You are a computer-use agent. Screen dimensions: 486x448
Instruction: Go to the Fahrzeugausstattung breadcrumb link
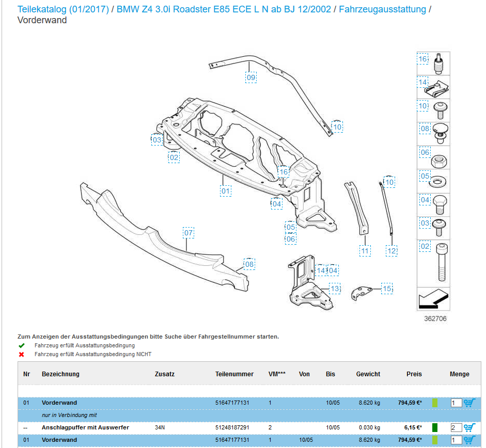tap(383, 9)
